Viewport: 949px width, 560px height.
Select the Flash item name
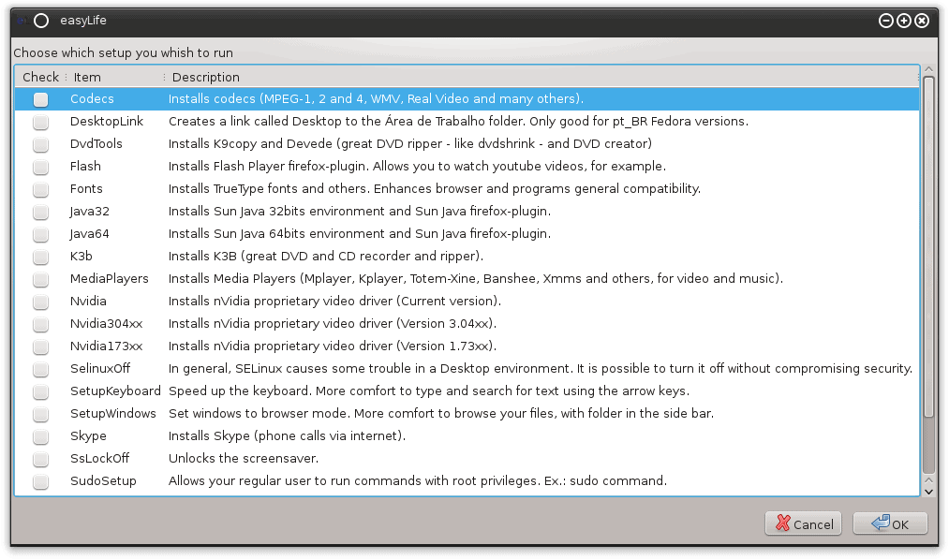tap(85, 167)
